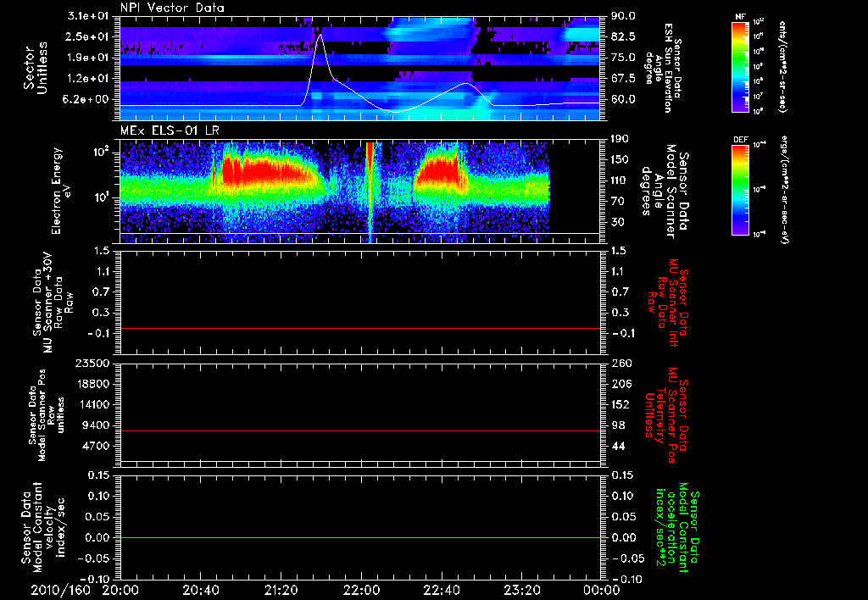Click the 22:40 time axis label

pyautogui.click(x=442, y=589)
